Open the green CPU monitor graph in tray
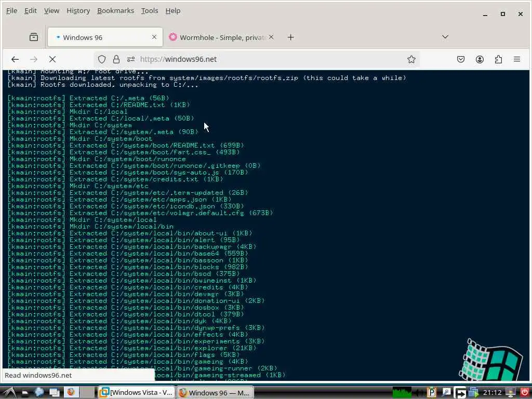532x399 pixels. click(402, 393)
